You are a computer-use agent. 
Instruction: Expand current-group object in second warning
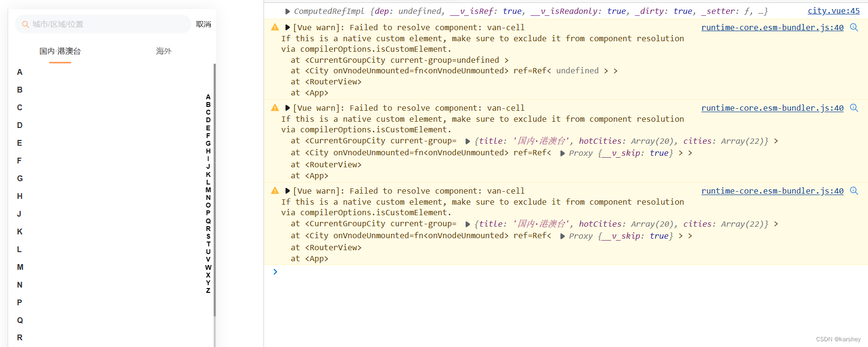pos(468,141)
